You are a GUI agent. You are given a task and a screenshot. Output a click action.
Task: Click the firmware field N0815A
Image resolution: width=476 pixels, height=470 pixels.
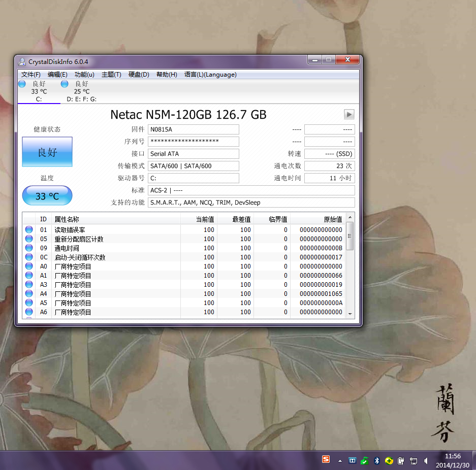click(x=194, y=129)
